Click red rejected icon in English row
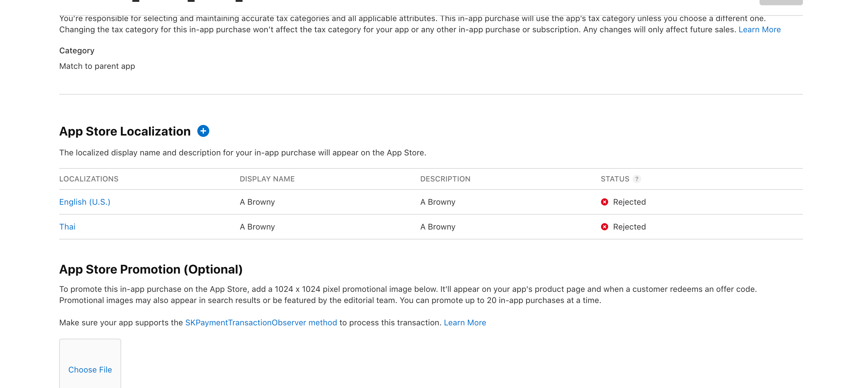Viewport: 868px width, 388px height. 605,202
